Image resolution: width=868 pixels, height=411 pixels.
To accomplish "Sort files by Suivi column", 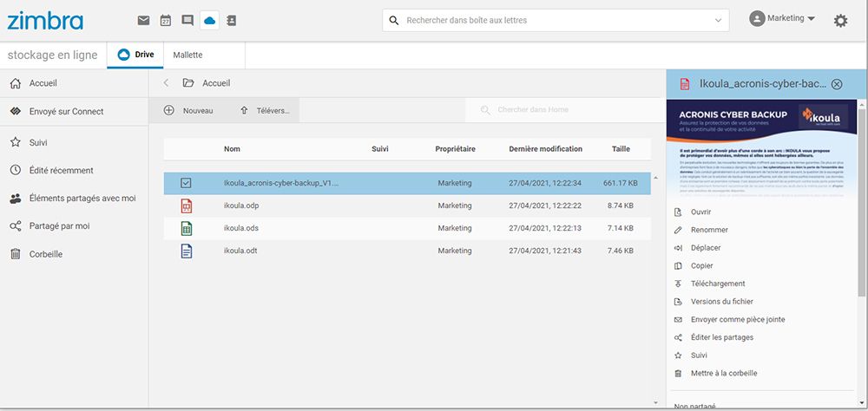I will pos(380,149).
